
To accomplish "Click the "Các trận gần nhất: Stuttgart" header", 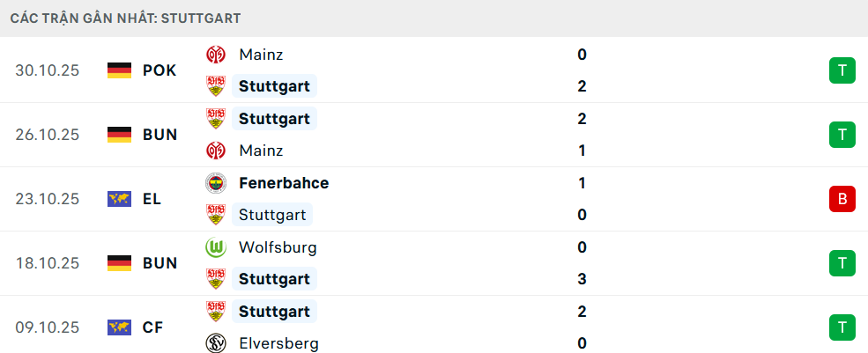I will 126,18.
